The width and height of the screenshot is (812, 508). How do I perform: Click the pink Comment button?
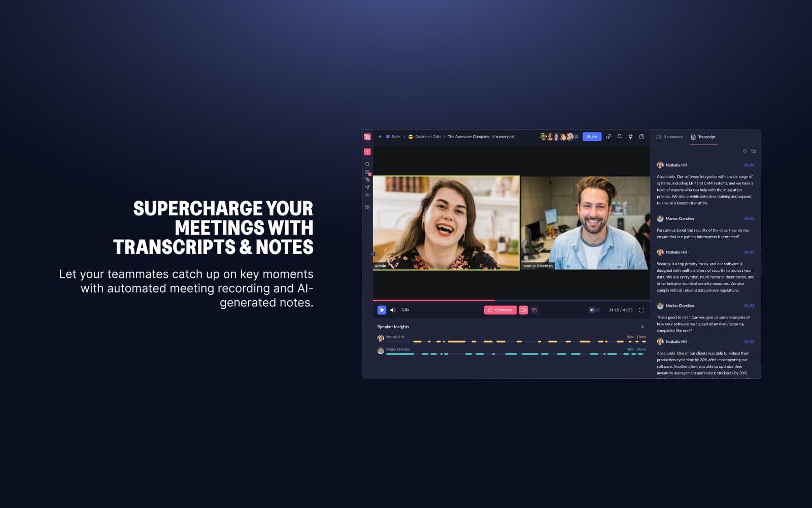click(500, 310)
